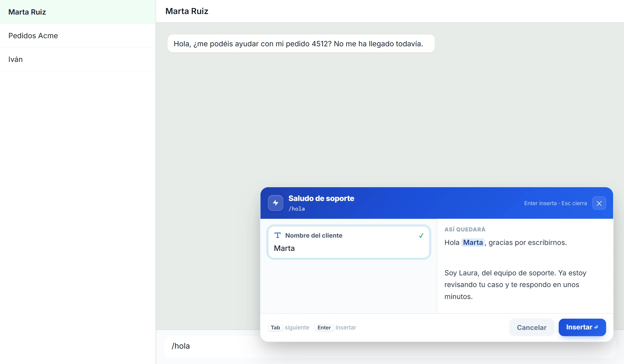Open the Pedidos Acme conversation

coord(78,36)
